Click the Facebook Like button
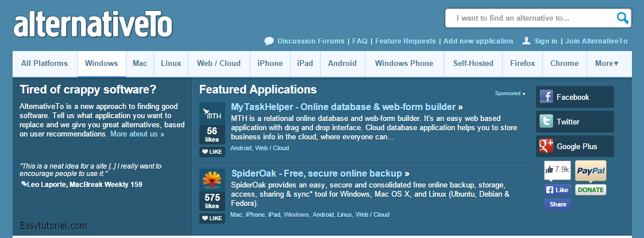This screenshot has height=238, width=644. coord(557,190)
